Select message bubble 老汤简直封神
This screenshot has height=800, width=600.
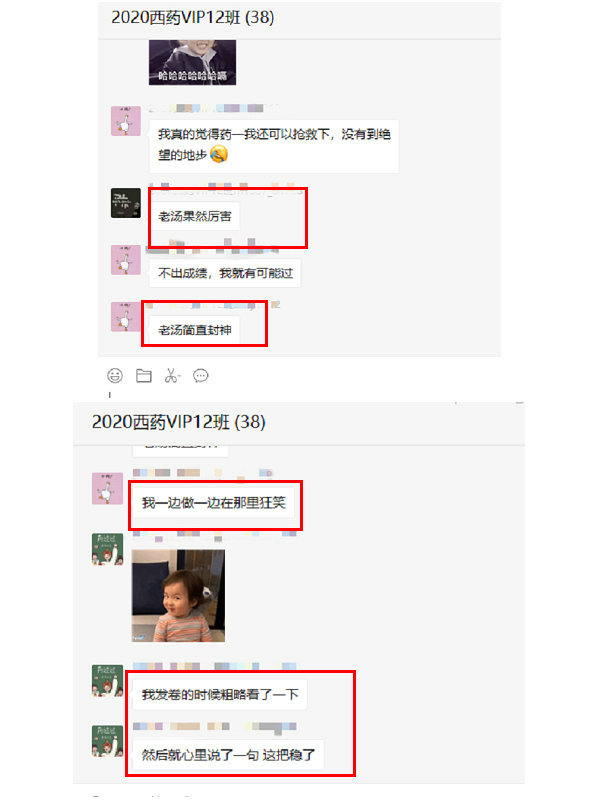tap(194, 330)
